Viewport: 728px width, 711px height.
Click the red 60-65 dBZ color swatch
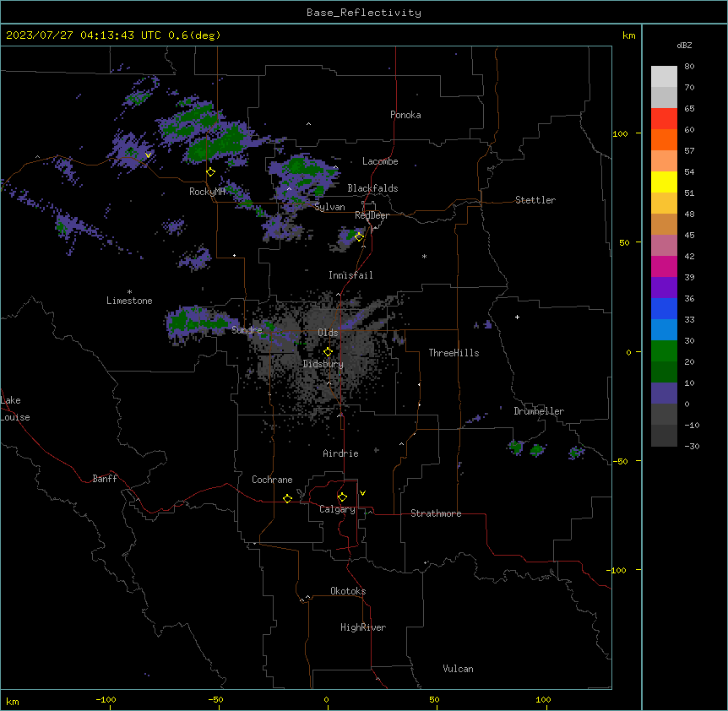(664, 119)
